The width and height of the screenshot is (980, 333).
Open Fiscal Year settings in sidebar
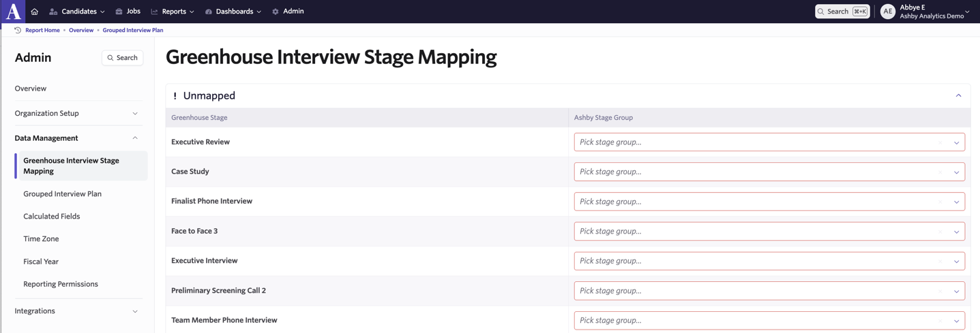pyautogui.click(x=41, y=261)
